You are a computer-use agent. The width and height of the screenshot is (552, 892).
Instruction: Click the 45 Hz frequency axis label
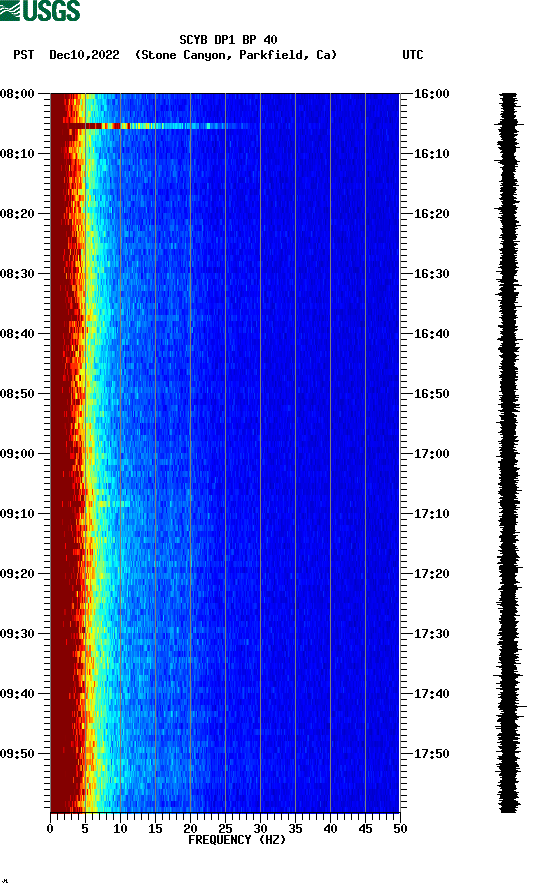365,829
